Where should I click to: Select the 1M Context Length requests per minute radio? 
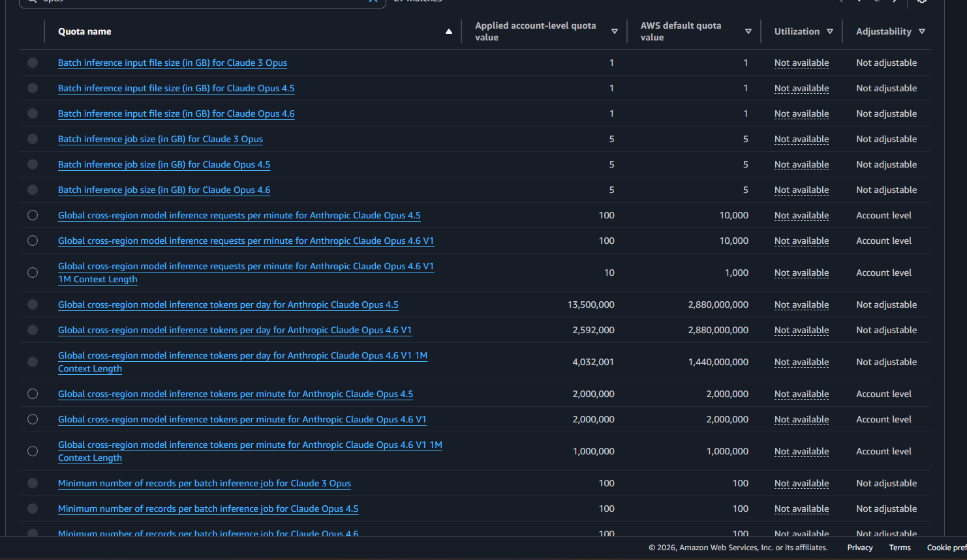click(x=33, y=273)
